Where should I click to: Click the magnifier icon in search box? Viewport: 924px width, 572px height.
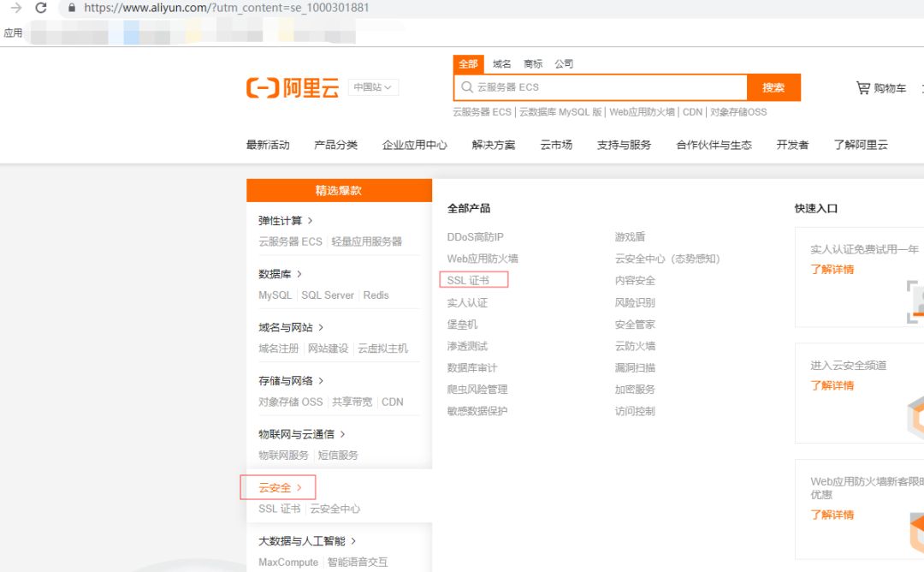tap(467, 87)
